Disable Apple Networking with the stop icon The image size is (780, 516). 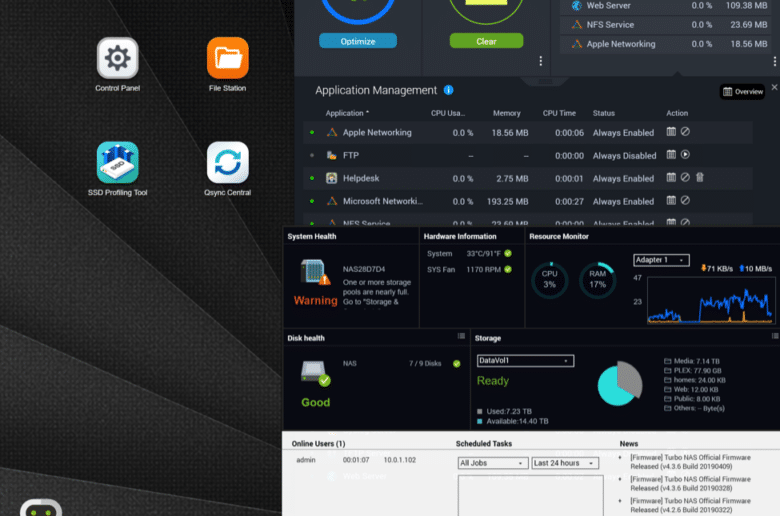(x=685, y=132)
